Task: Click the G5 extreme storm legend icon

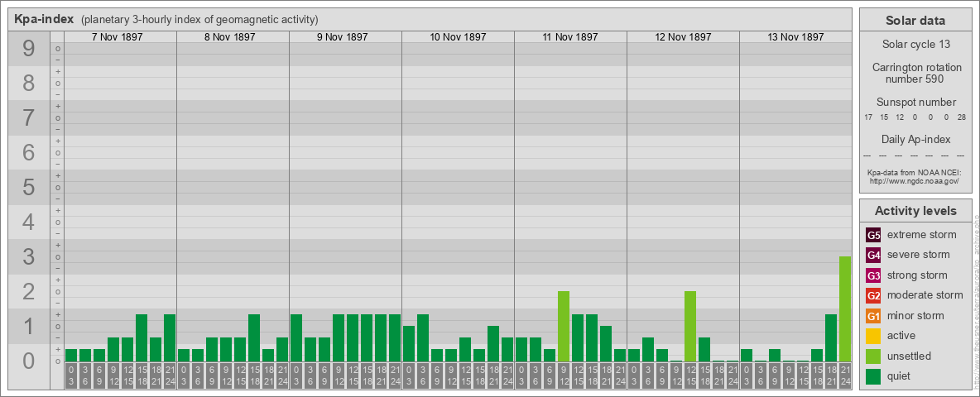Action: click(874, 236)
